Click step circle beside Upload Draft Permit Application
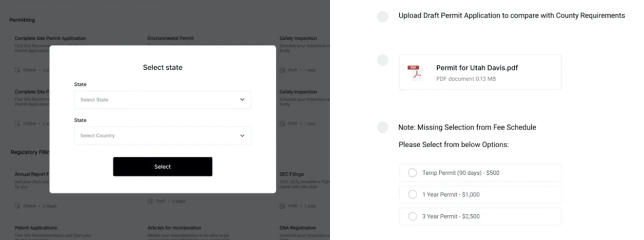 (x=383, y=16)
